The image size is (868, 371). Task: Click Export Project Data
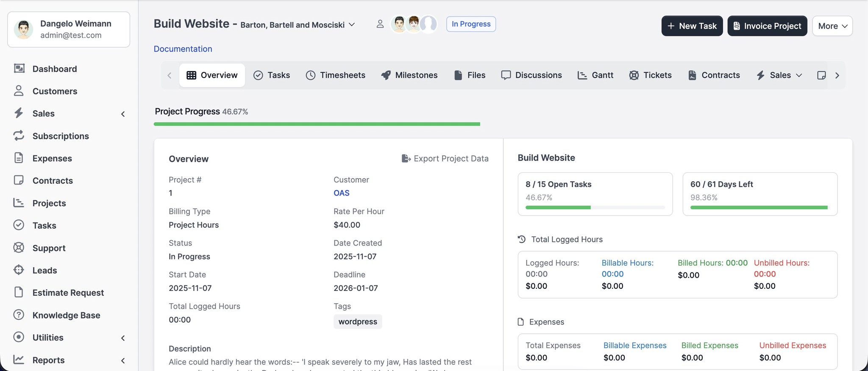445,158
